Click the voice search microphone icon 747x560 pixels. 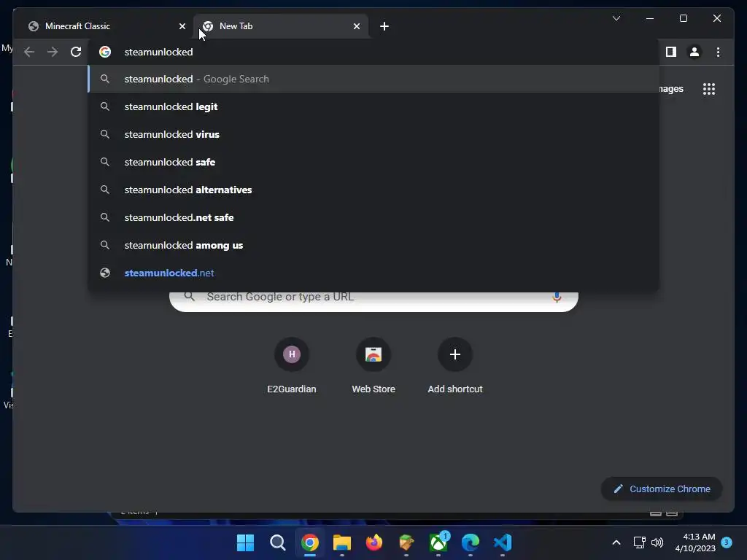click(557, 297)
